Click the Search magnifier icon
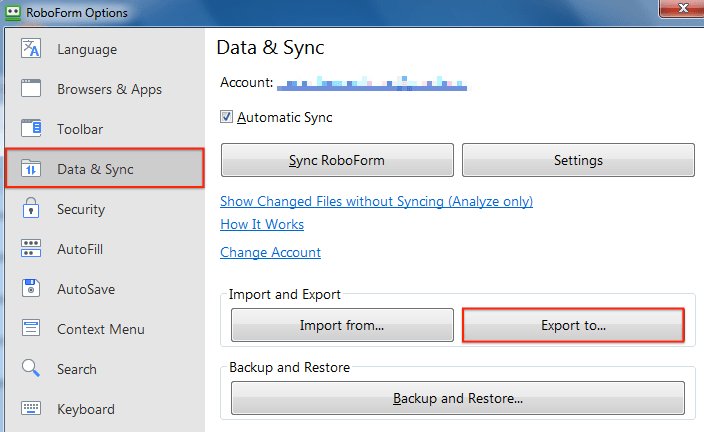 tap(31, 368)
